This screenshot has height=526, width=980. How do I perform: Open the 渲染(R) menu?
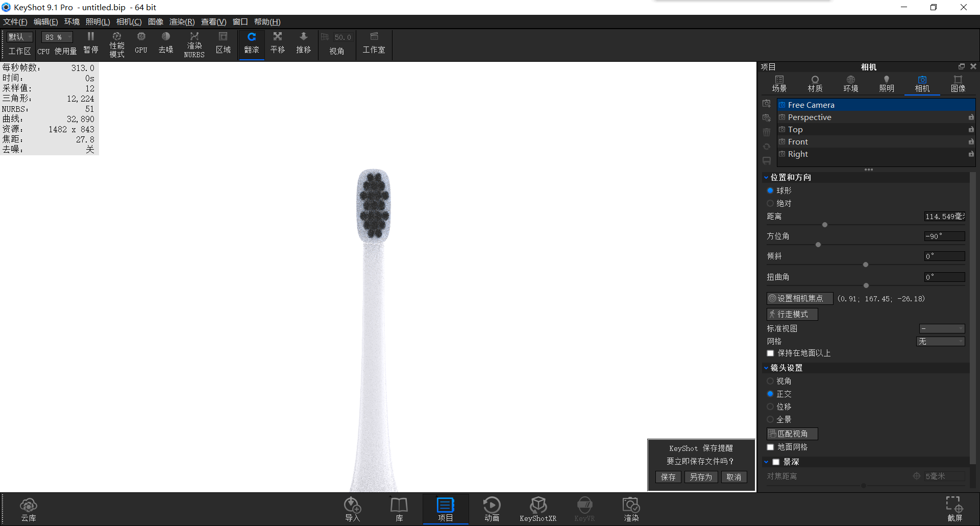point(181,21)
